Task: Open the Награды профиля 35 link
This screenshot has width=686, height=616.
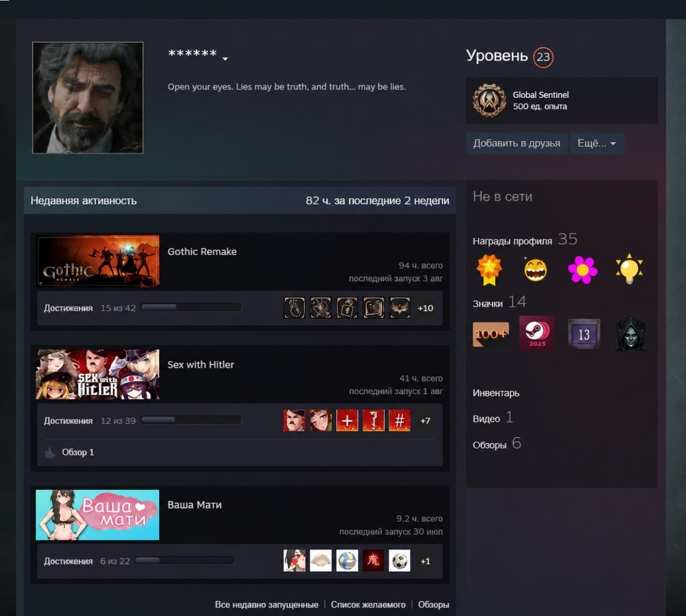Action: (525, 240)
